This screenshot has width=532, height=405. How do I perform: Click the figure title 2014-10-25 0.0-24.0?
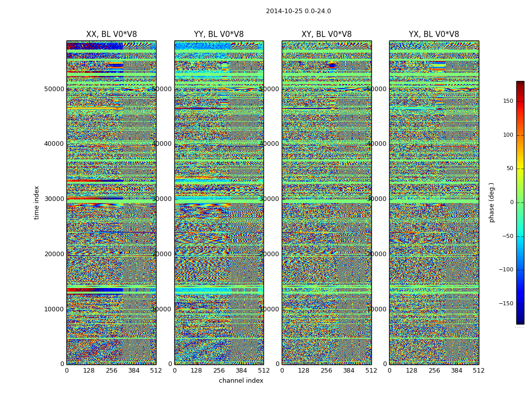click(x=298, y=11)
